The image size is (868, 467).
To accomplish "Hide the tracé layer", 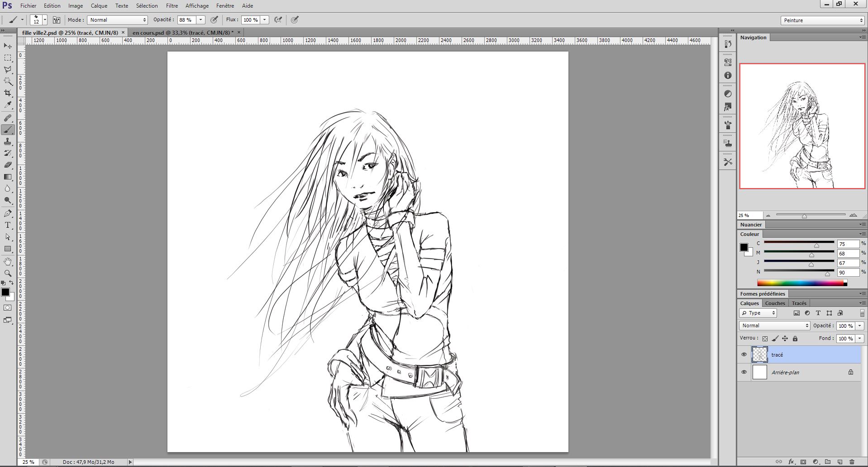I will tap(744, 354).
